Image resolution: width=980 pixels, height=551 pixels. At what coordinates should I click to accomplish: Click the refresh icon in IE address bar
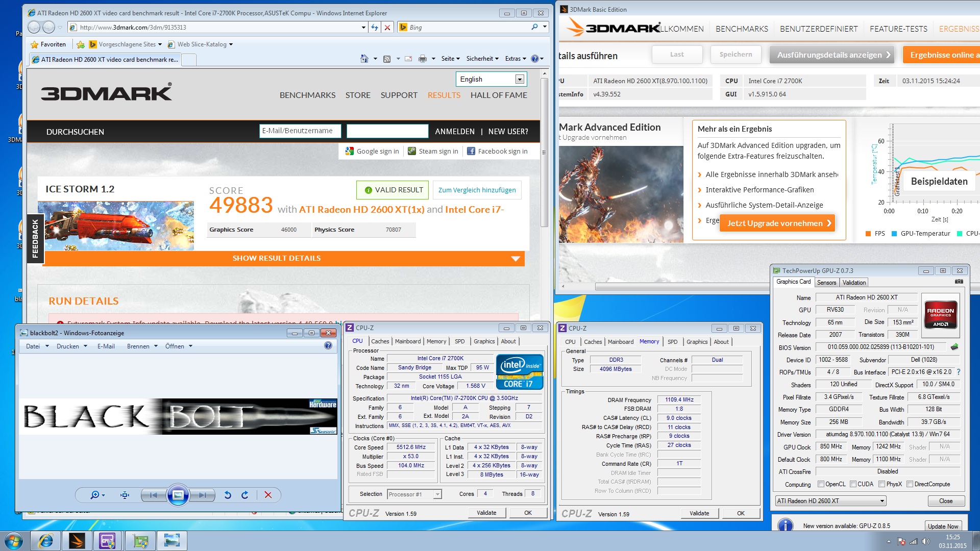[375, 28]
